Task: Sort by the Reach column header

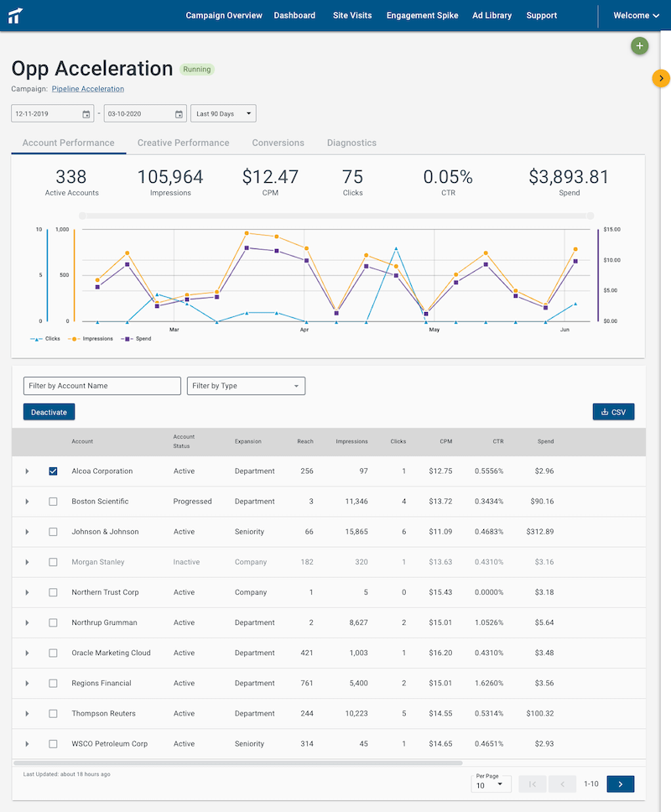Action: 305,442
